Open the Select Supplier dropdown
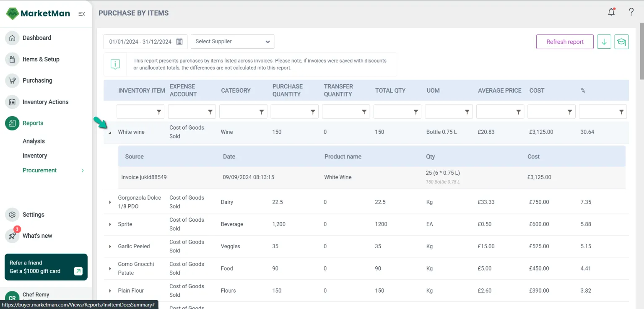Image resolution: width=644 pixels, height=309 pixels. (x=232, y=42)
